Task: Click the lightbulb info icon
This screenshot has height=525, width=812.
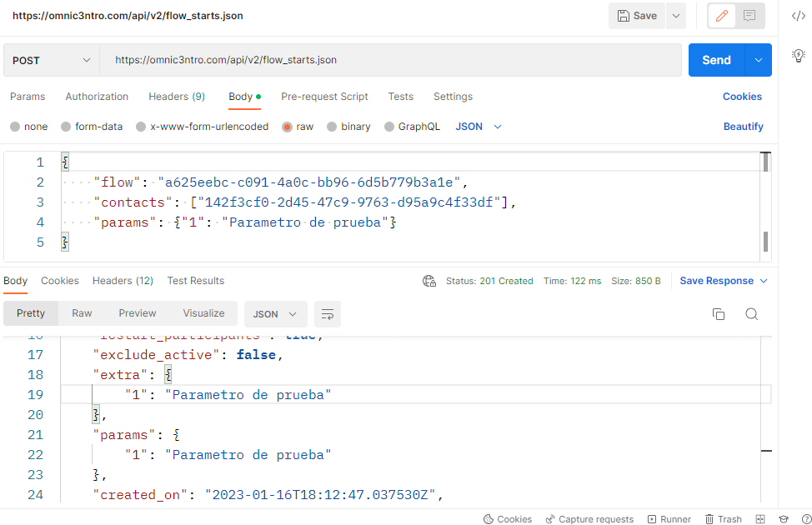Action: click(798, 54)
